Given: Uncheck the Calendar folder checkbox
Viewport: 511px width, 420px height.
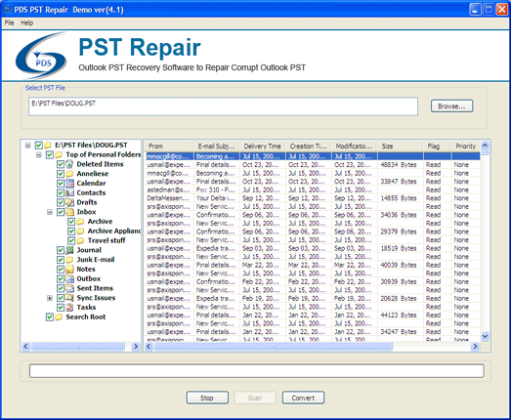Looking at the screenshot, I should point(61,183).
